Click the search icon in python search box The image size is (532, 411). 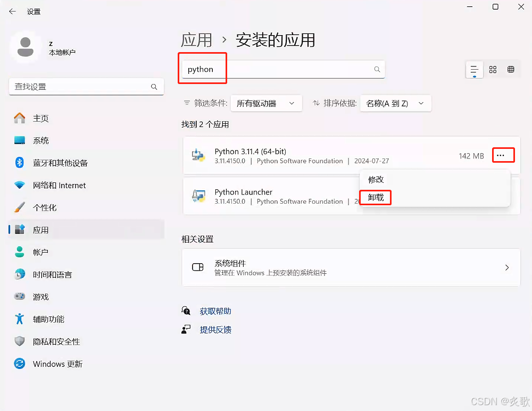point(377,69)
